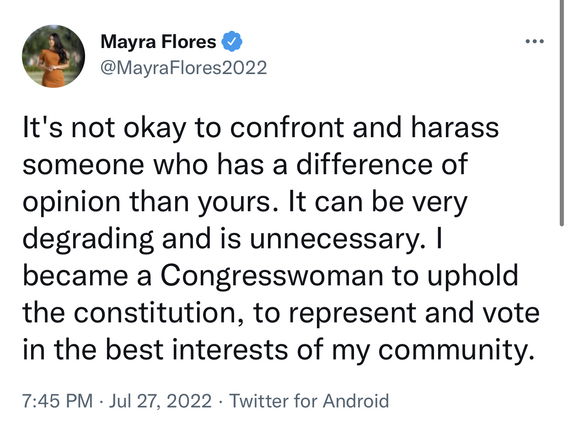The height and width of the screenshot is (428, 568).
Task: Click the word community ending the tweet
Action: [x=456, y=349]
